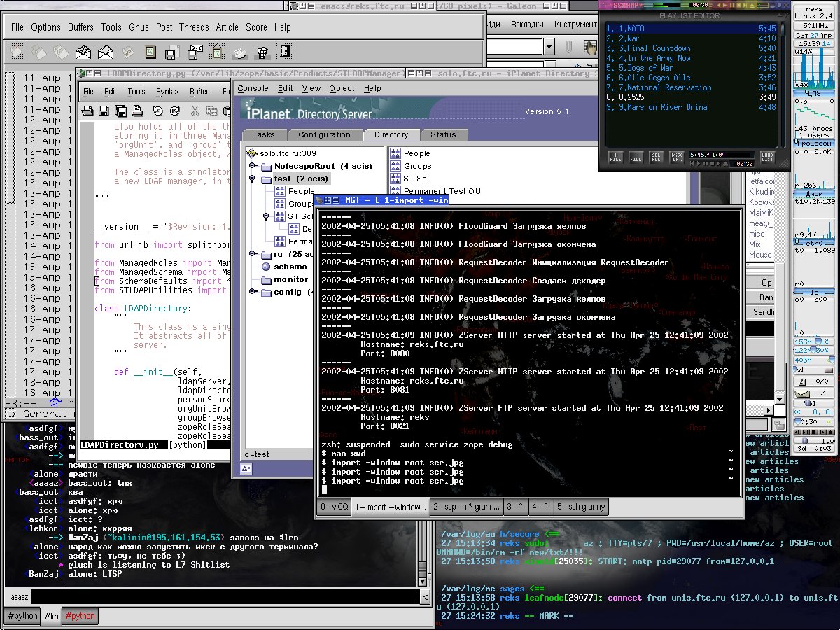The width and height of the screenshot is (840, 630).
Task: Click the wastebasket icon in the Gnus toolbar
Action: tap(262, 52)
